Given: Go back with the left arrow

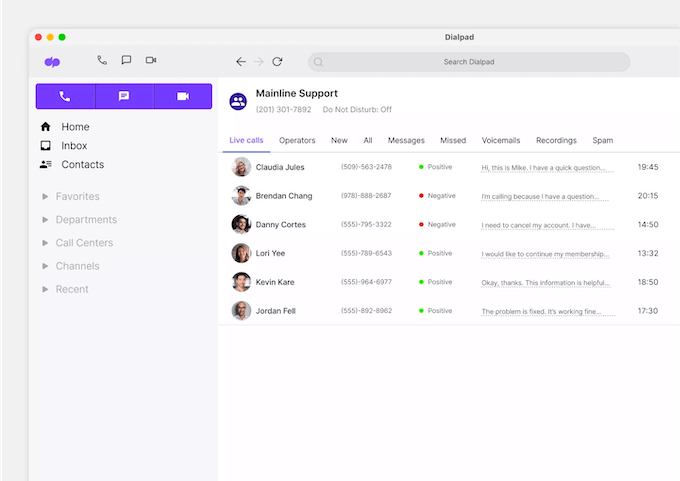Looking at the screenshot, I should click(x=240, y=61).
